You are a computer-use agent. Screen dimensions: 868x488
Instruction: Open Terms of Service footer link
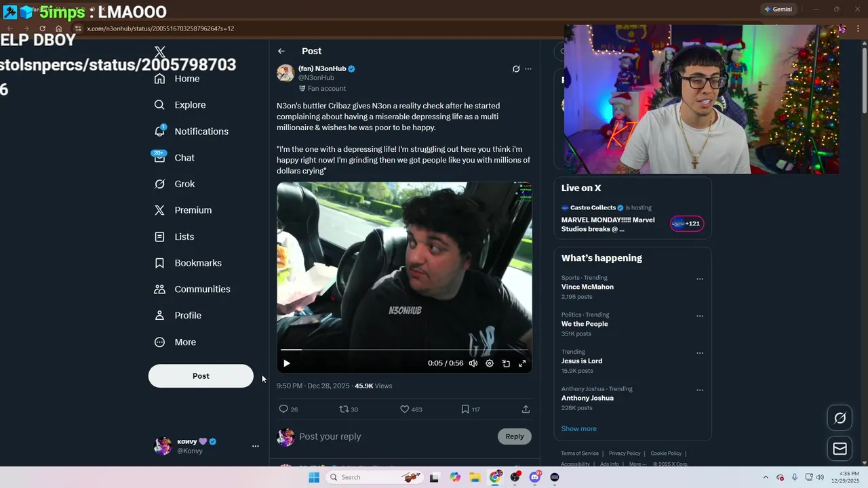[580, 453]
